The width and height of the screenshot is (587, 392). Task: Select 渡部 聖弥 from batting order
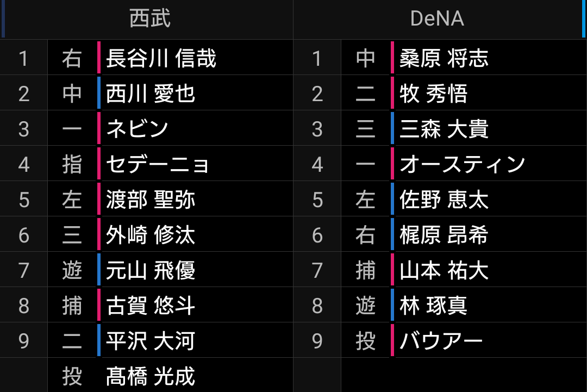point(151,200)
